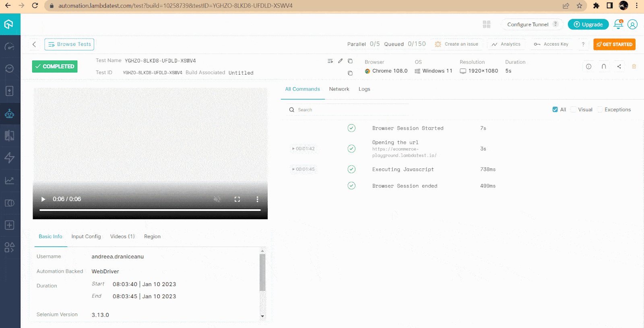The width and height of the screenshot is (644, 328).
Task: Open the app grid switcher icon
Action: (x=487, y=25)
